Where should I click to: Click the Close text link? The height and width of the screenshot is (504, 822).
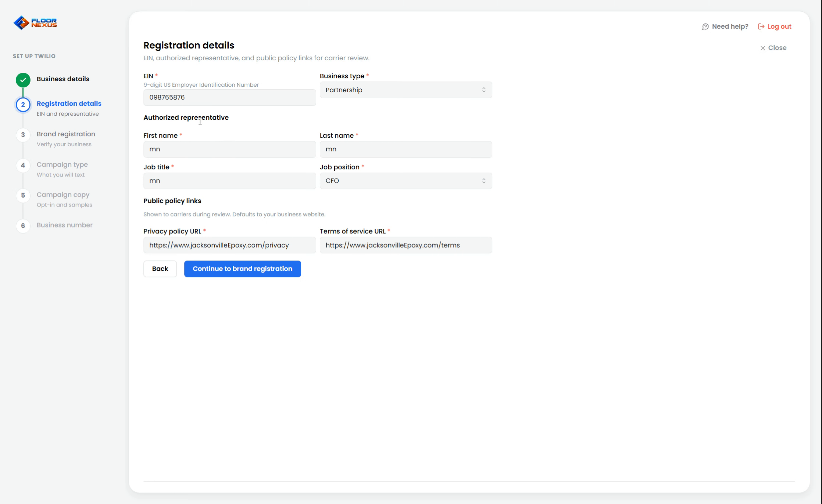[x=777, y=48]
